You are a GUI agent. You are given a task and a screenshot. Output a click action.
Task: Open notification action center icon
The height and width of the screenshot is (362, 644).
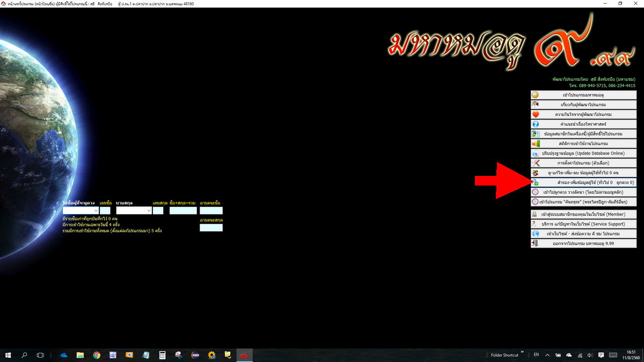click(601, 355)
